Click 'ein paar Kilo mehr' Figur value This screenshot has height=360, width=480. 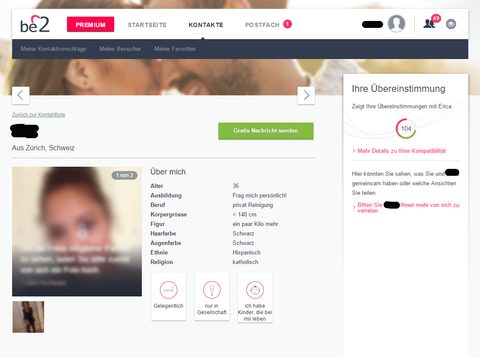pyautogui.click(x=255, y=224)
